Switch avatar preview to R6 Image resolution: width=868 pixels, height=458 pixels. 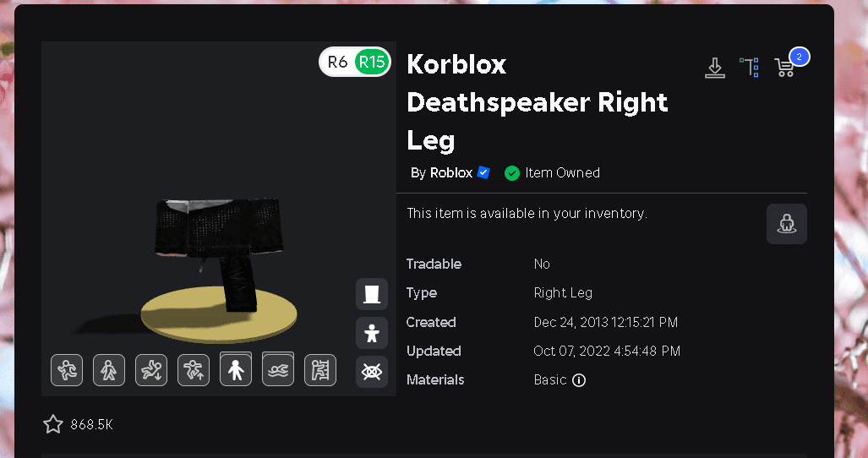tap(337, 62)
